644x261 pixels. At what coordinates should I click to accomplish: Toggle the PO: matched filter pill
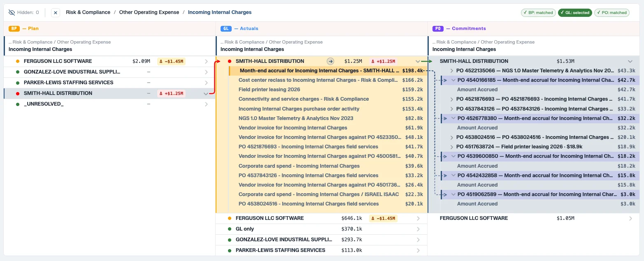(x=612, y=13)
